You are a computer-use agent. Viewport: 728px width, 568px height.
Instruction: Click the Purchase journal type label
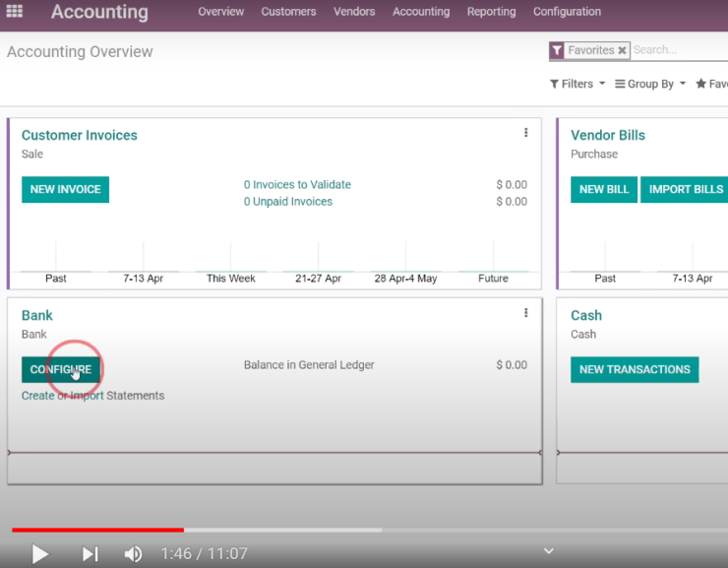pyautogui.click(x=594, y=155)
